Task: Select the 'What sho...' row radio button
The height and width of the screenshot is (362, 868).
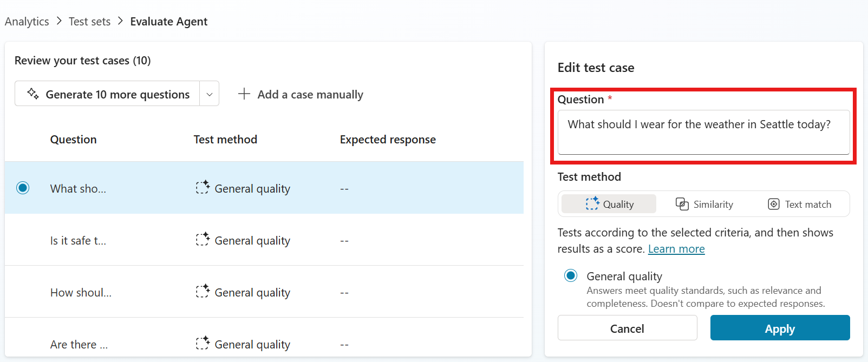Action: point(23,188)
